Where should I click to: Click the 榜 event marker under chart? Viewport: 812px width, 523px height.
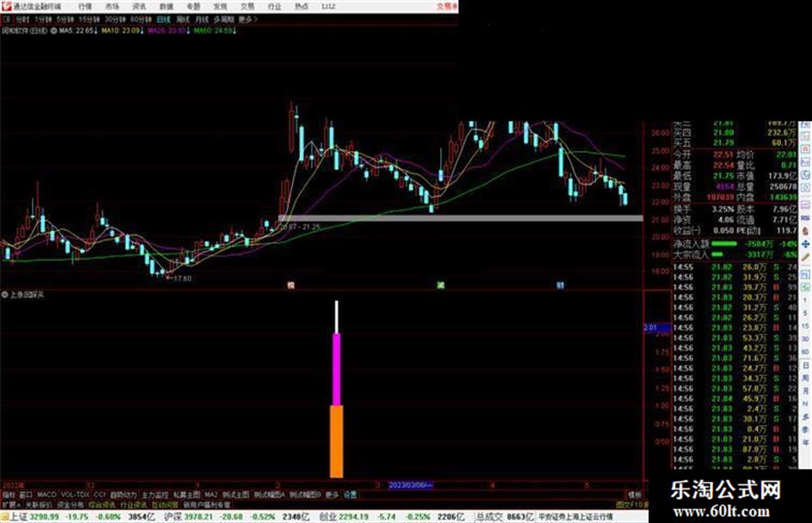(291, 285)
